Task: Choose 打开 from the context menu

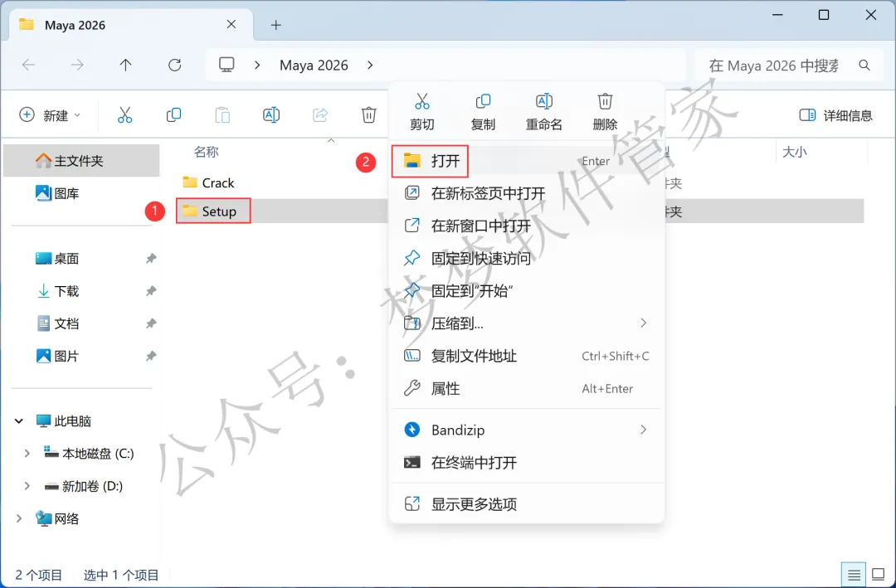Action: pyautogui.click(x=526, y=161)
